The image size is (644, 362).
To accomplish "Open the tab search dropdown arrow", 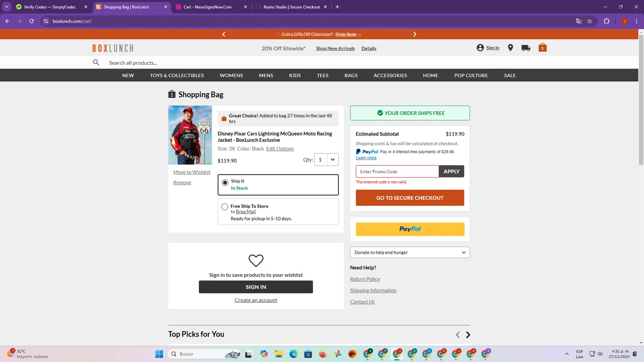I will click(x=6, y=7).
